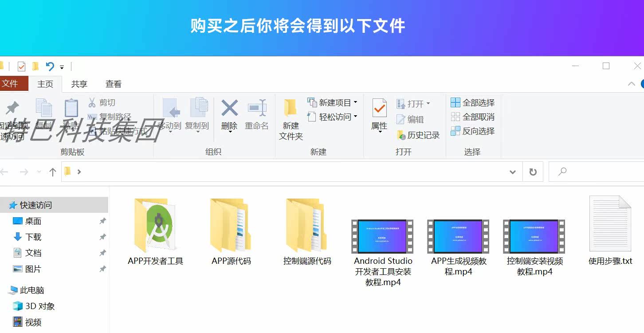Open the Delete (删除) options arrow
644x333 pixels.
pos(229,132)
